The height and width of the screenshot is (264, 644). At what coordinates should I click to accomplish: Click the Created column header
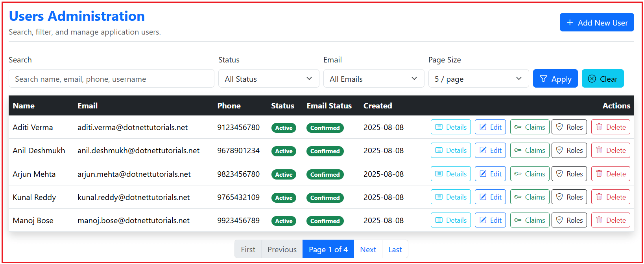(x=378, y=106)
